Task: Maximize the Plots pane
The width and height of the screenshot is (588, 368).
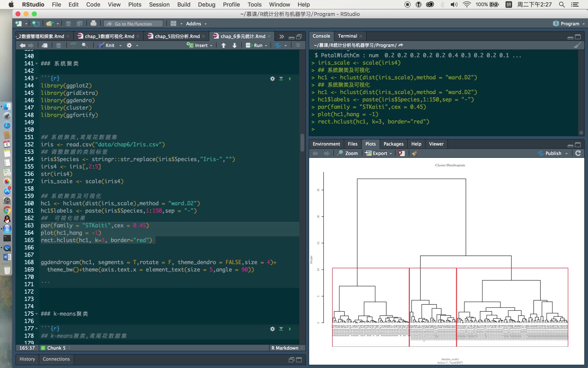Action: [x=578, y=145]
